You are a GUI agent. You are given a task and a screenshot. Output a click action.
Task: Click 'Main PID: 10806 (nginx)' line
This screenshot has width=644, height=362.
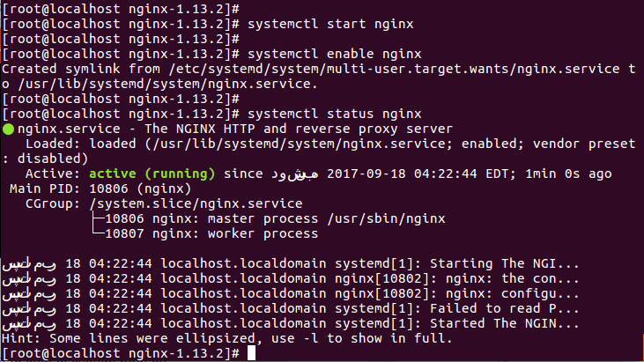[100, 188]
